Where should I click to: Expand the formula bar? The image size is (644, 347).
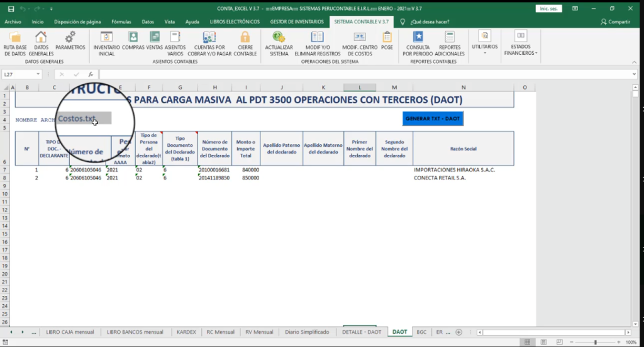[x=634, y=74]
